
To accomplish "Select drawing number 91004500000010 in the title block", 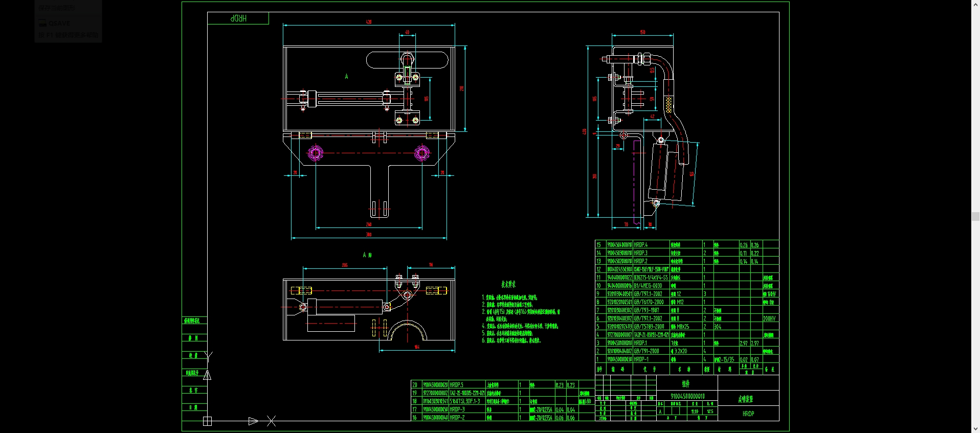I will point(687,396).
